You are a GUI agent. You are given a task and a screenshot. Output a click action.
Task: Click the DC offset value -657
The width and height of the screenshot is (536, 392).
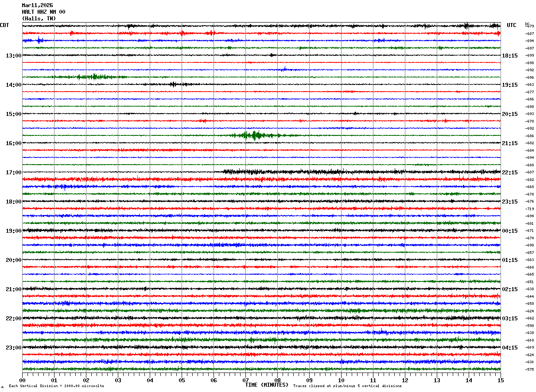[529, 253]
